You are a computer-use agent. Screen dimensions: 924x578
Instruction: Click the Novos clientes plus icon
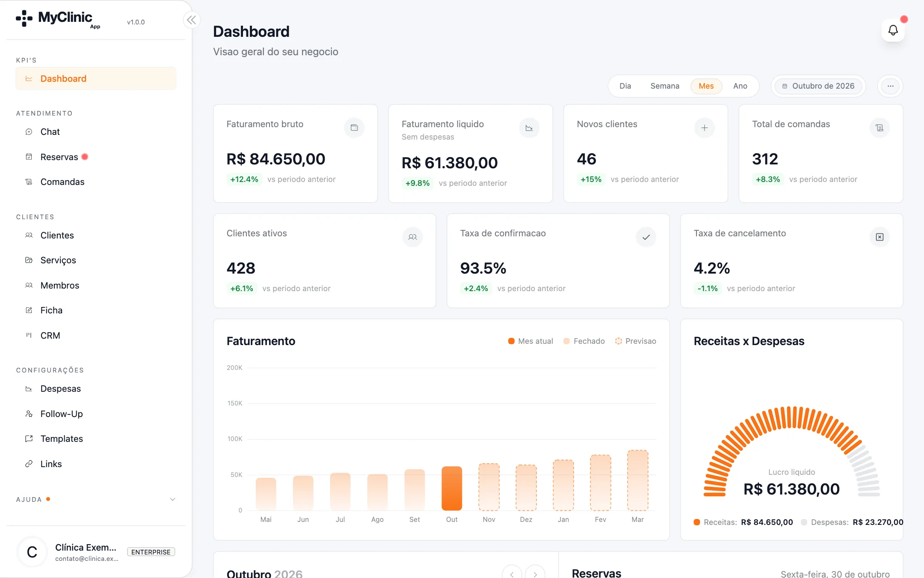tap(704, 128)
